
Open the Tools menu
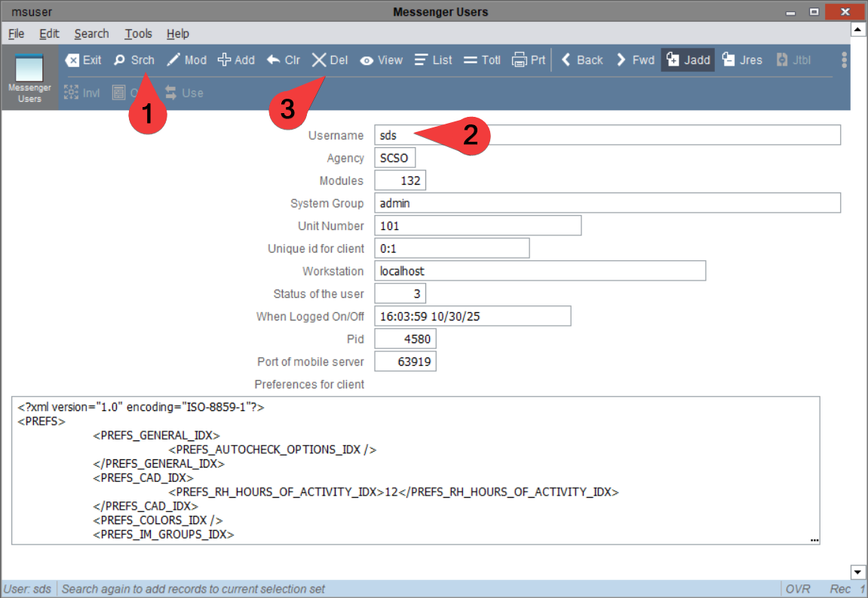click(x=139, y=34)
